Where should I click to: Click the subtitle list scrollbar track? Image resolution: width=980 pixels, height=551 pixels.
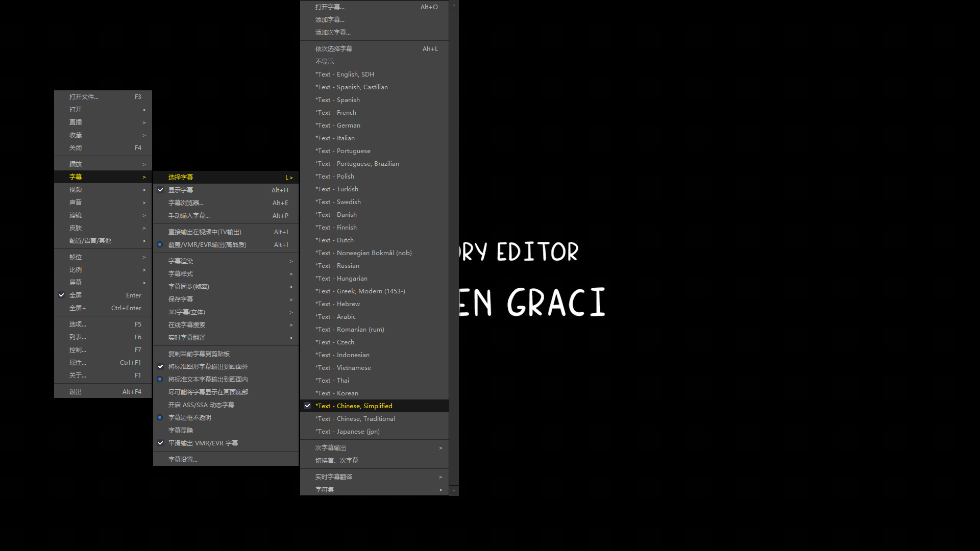tap(454, 248)
